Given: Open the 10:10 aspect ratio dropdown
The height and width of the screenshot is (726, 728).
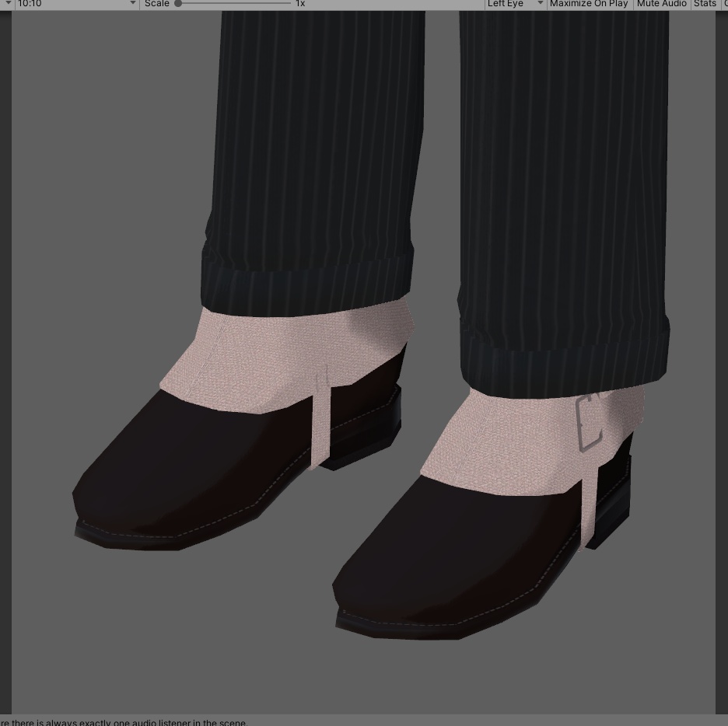Looking at the screenshot, I should (74, 4).
